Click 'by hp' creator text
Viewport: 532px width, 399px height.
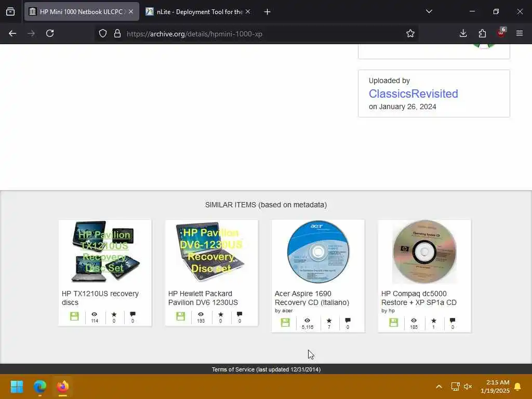[x=388, y=311]
